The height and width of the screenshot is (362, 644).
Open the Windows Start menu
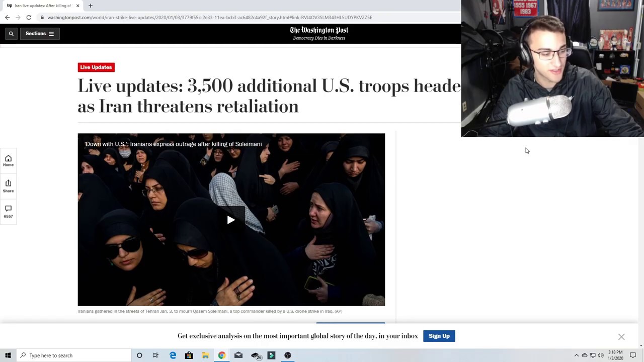click(x=8, y=355)
